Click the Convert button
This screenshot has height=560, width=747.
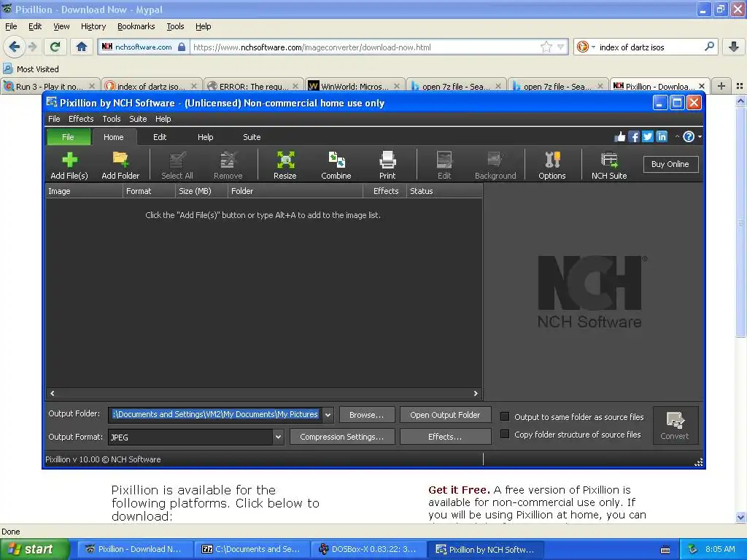tap(675, 425)
